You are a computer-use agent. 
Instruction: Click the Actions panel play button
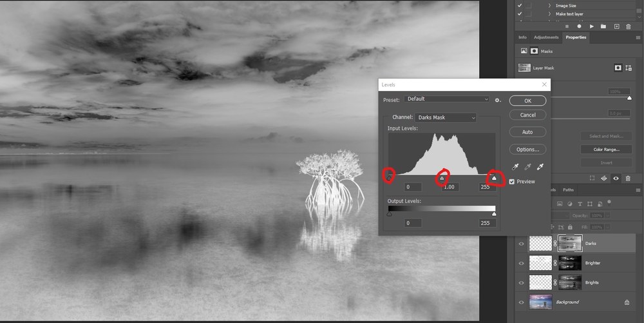coord(591,26)
